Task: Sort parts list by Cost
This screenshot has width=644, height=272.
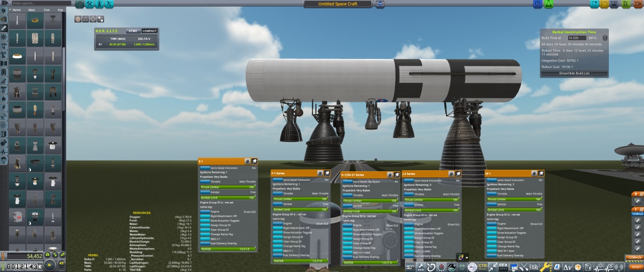Action: pos(47,10)
